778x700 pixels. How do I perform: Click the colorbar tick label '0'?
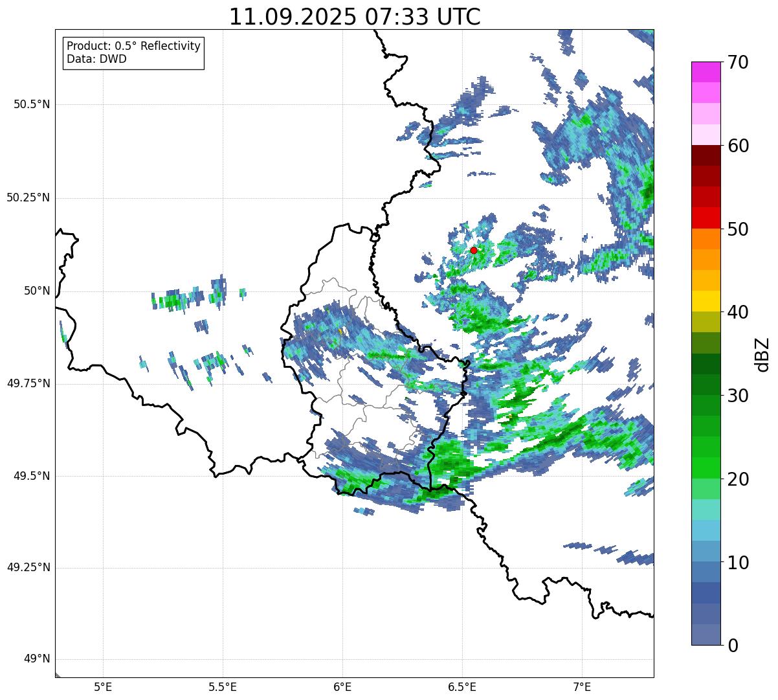733,646
